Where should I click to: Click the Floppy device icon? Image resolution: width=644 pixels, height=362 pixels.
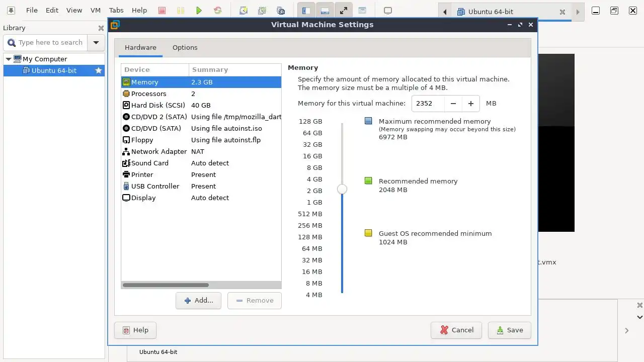click(126, 140)
